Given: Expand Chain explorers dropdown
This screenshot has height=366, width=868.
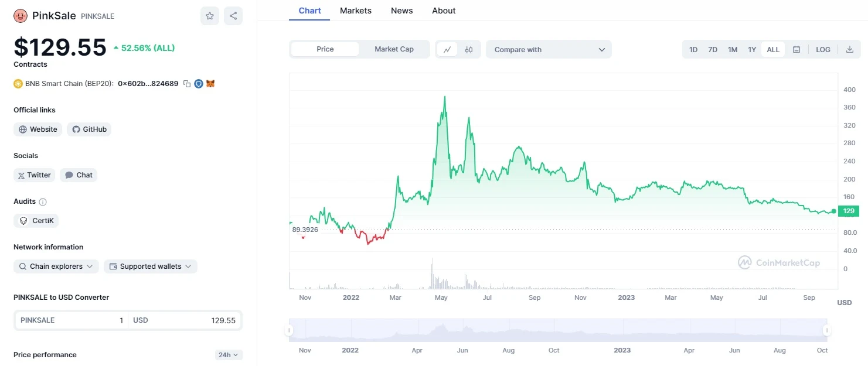Looking at the screenshot, I should click(x=56, y=266).
